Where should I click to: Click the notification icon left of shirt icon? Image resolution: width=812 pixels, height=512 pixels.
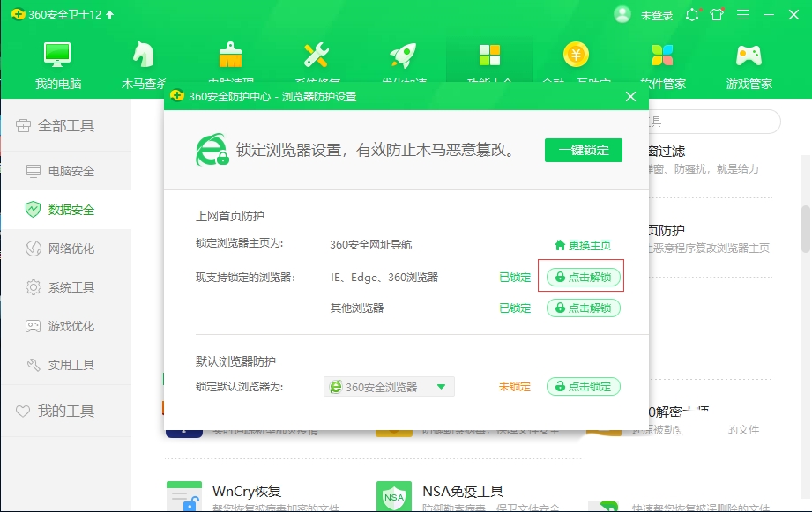(692, 14)
